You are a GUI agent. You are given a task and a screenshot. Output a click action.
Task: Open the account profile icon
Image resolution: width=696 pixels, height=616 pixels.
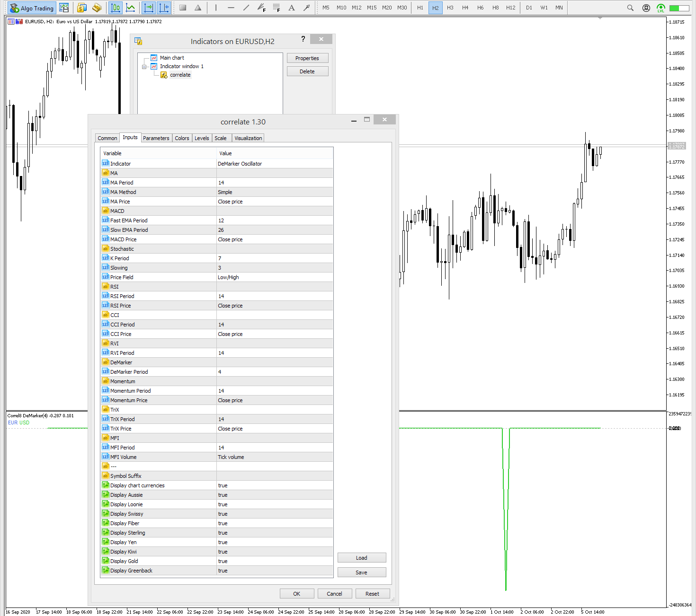pos(646,8)
